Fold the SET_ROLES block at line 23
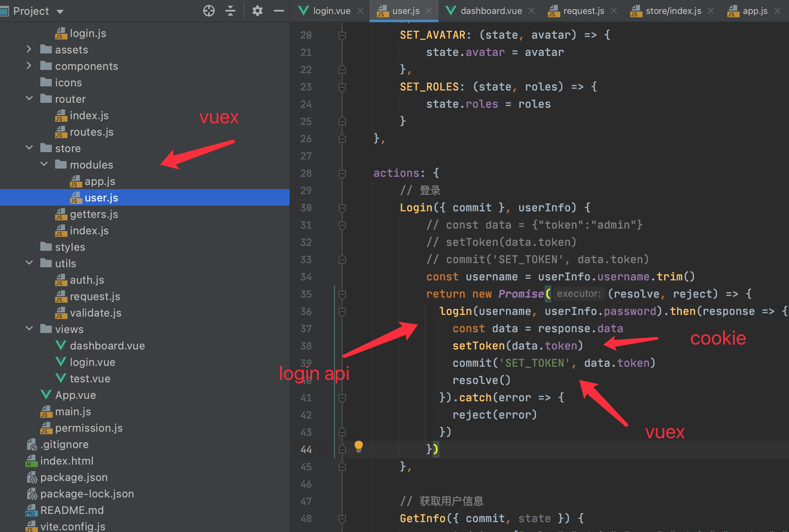 click(x=342, y=87)
